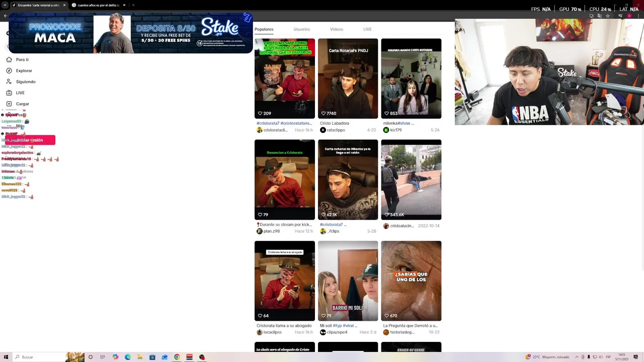Click the Cortana circle on the taskbar
Image resolution: width=644 pixels, height=362 pixels.
(x=91, y=357)
